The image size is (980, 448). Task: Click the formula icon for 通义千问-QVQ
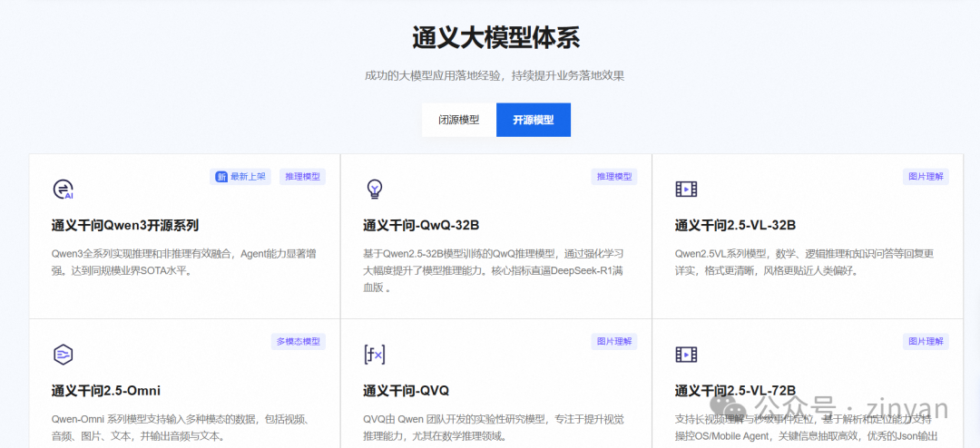coord(375,355)
